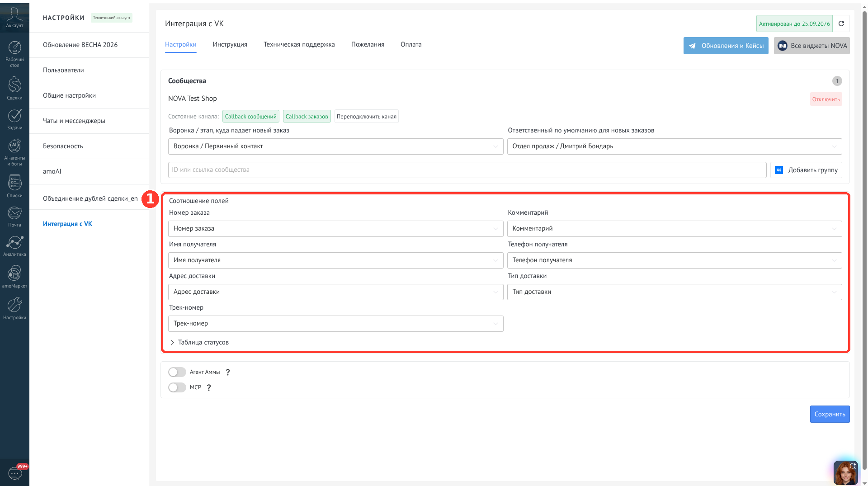Enable the Агент Аммы toggle
Screen dimensions: 868x486
[177, 372]
